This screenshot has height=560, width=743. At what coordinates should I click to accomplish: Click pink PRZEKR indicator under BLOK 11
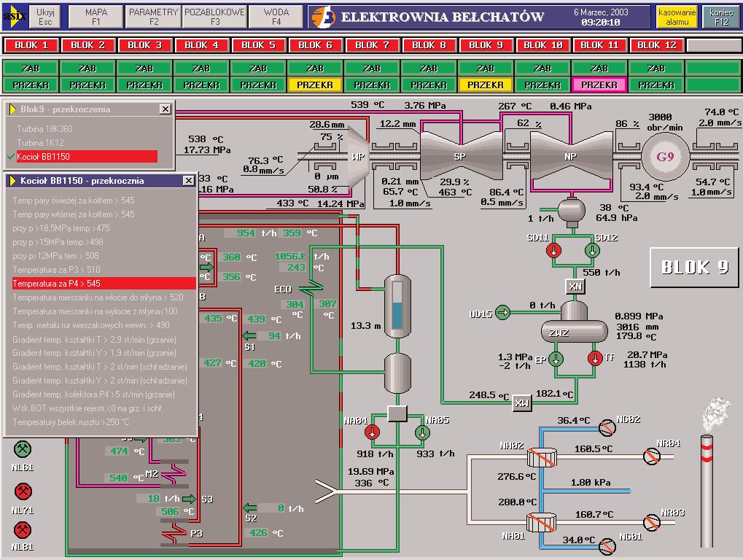pyautogui.click(x=599, y=85)
